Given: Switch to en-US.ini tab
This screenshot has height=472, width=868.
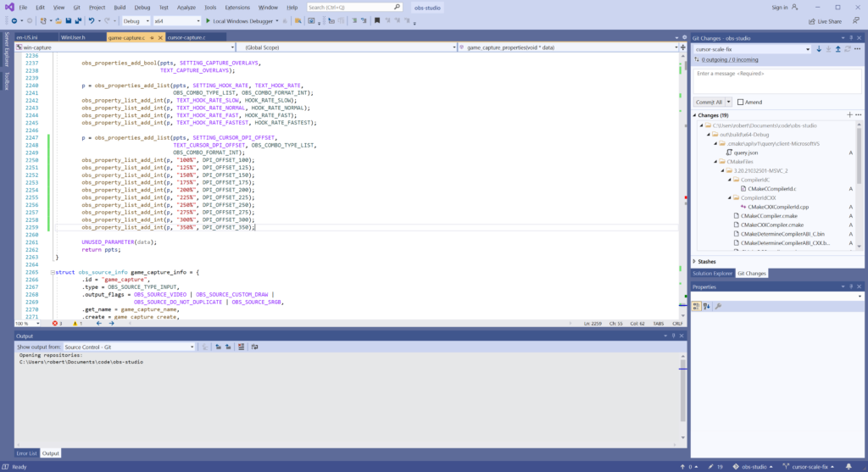Looking at the screenshot, I should click(x=27, y=37).
